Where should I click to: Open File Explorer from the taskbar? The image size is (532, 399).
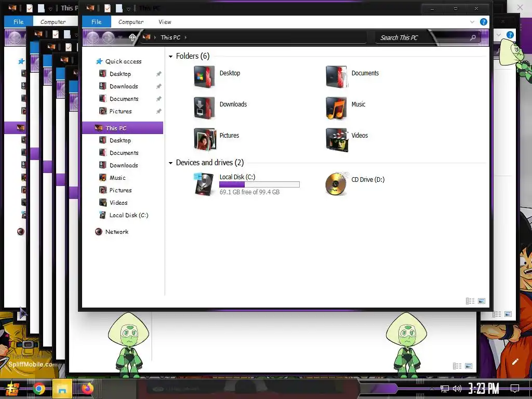tap(62, 389)
